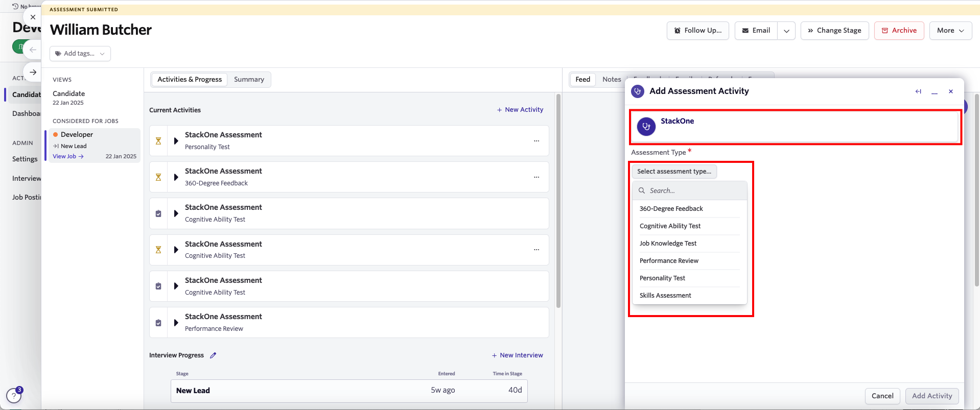Viewport: 980px width, 410px height.
Task: Open the Email options dropdown arrow
Action: coord(786,31)
